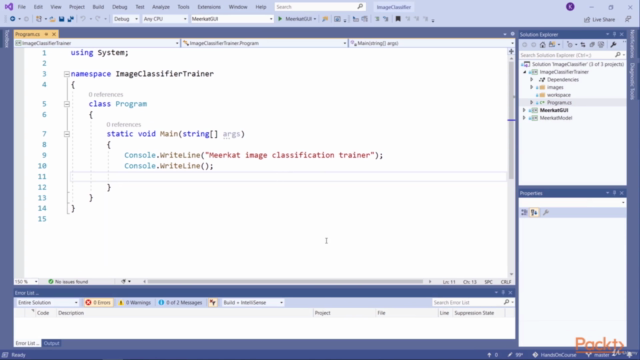Screen dimensions: 640x360
Task: Click the Live Share button
Action: point(599,19)
